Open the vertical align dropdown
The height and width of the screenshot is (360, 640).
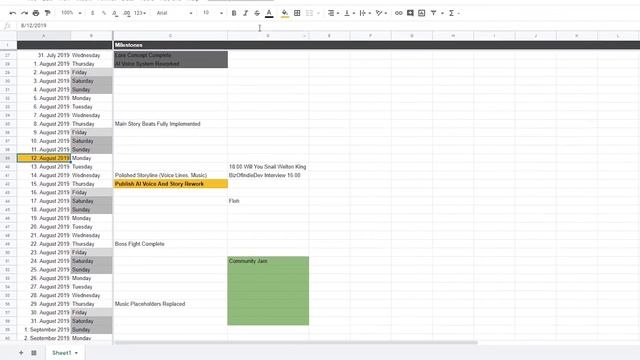pos(349,13)
